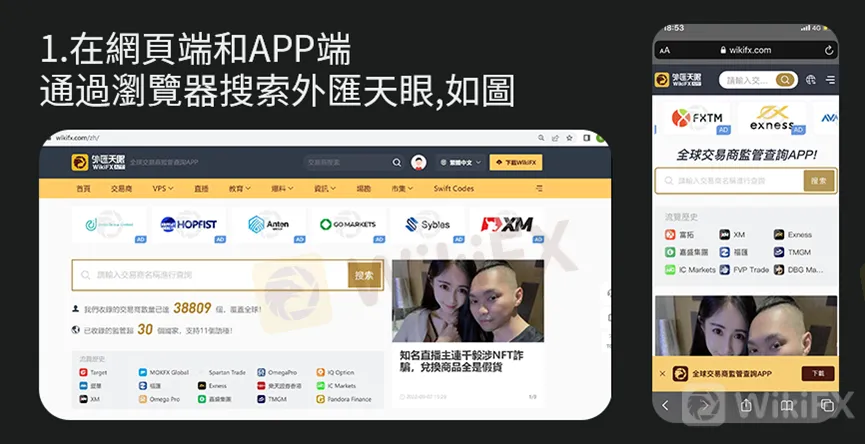
Task: Click the 下載WikiFX download button
Action: coord(516,162)
